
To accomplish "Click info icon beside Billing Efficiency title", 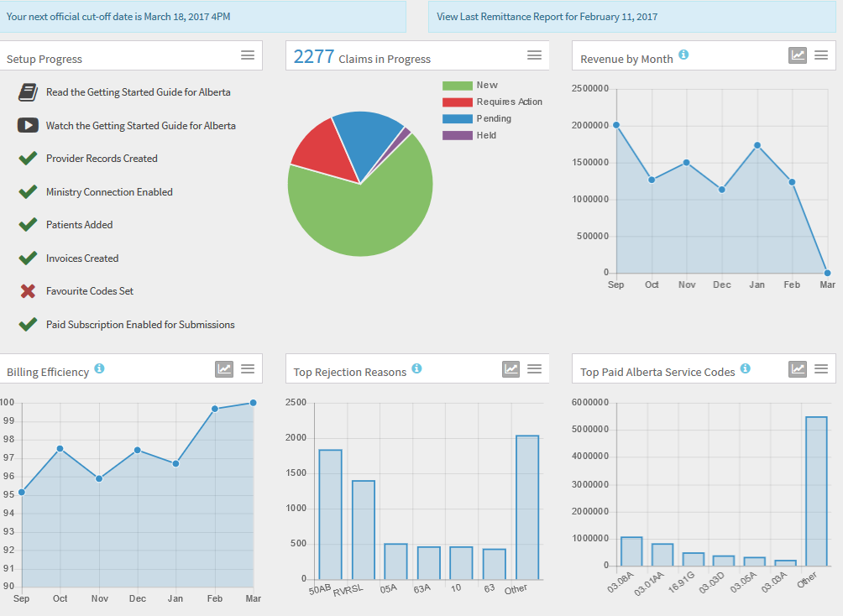I will pyautogui.click(x=99, y=368).
